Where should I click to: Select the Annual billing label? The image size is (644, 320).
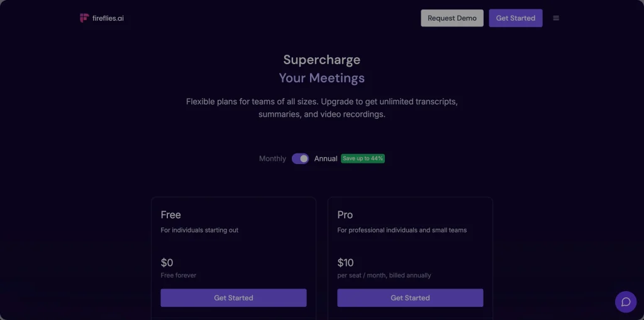click(x=326, y=159)
